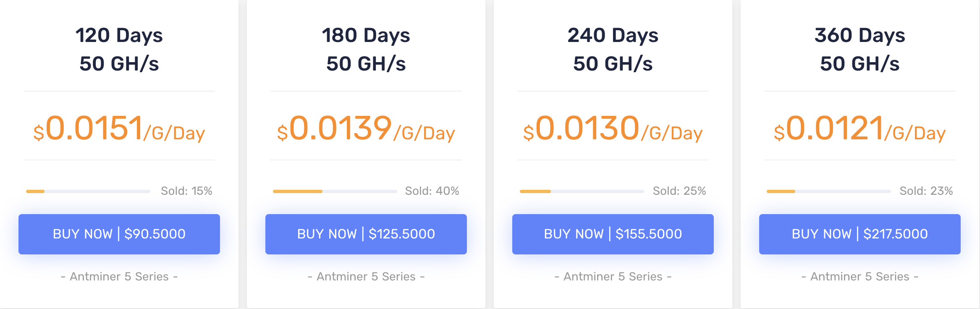Image resolution: width=980 pixels, height=309 pixels.
Task: Click the 180 Days sold progress bar
Action: 335,191
